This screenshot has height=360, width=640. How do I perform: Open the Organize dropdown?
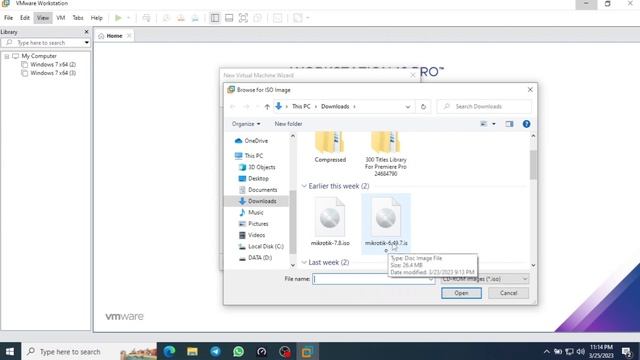(246, 124)
